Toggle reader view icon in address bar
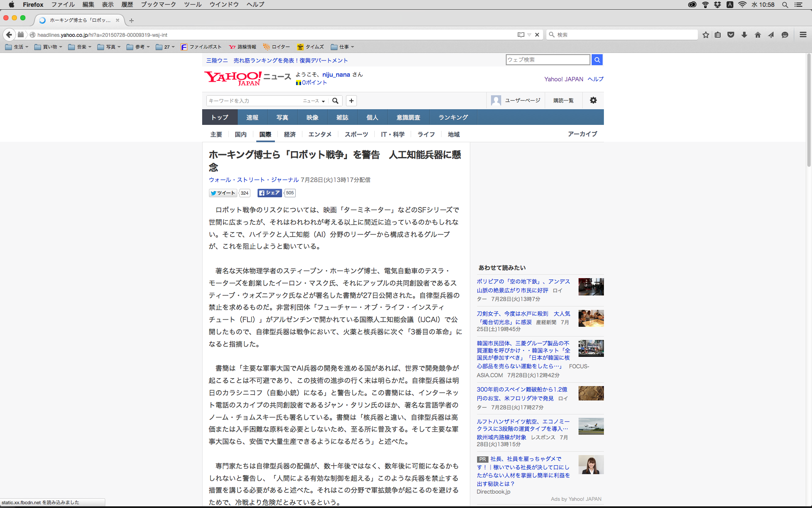This screenshot has height=508, width=812. click(521, 35)
